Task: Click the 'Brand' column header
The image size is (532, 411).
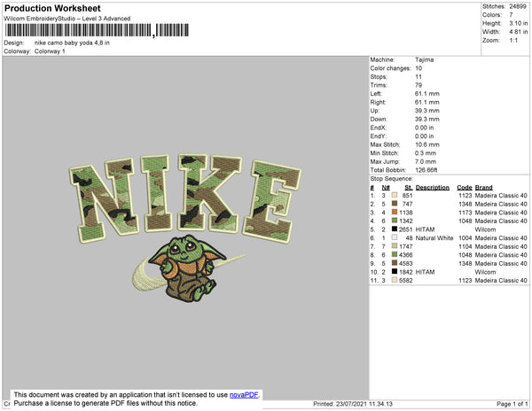Action: pyautogui.click(x=483, y=188)
